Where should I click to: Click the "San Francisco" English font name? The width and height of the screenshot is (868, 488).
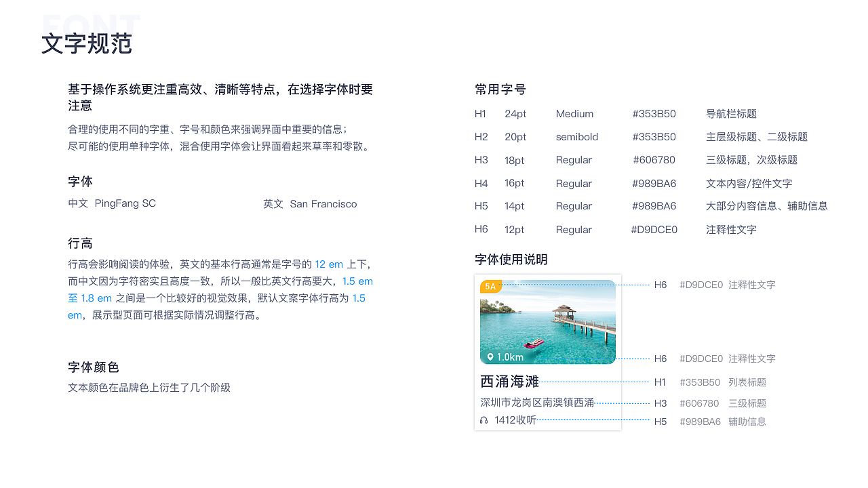[323, 203]
